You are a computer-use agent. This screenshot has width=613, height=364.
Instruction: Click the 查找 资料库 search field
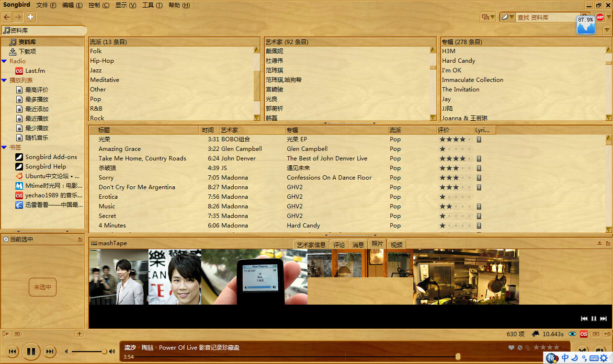(547, 17)
